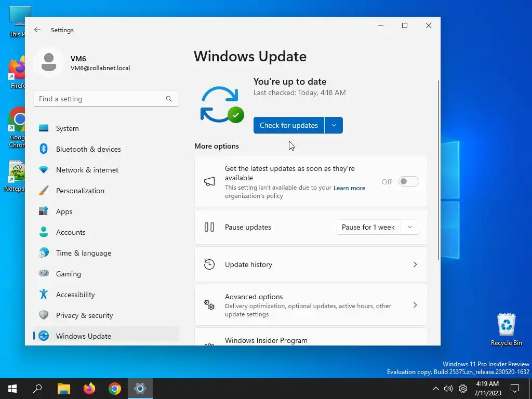Click the Personalization paintbrush icon
The height and width of the screenshot is (399, 532).
point(44,190)
